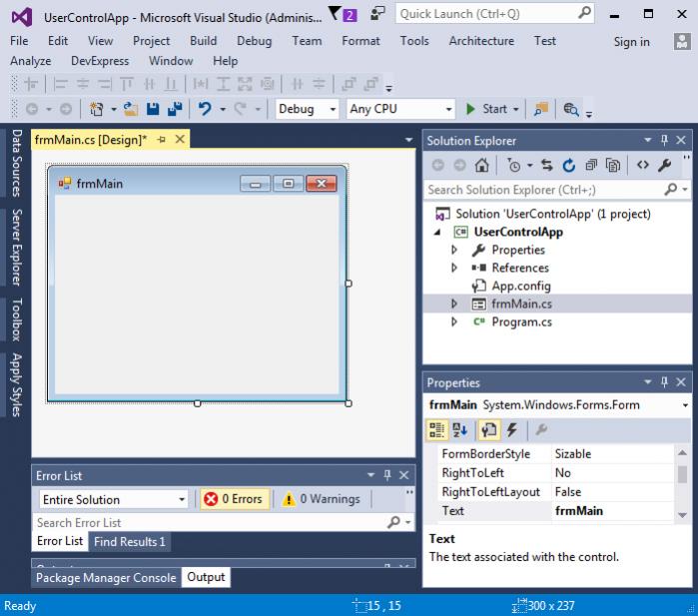Toggle Categorized view in Properties
698x616 pixels.
coord(436,429)
